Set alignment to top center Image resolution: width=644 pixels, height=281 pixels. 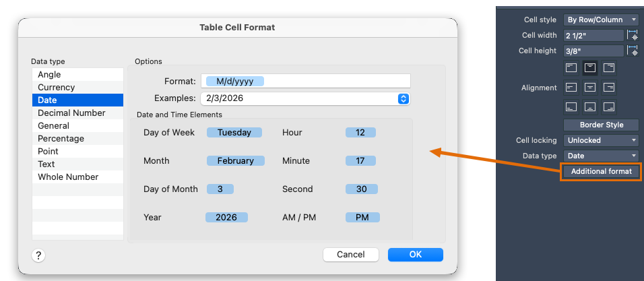pos(589,67)
